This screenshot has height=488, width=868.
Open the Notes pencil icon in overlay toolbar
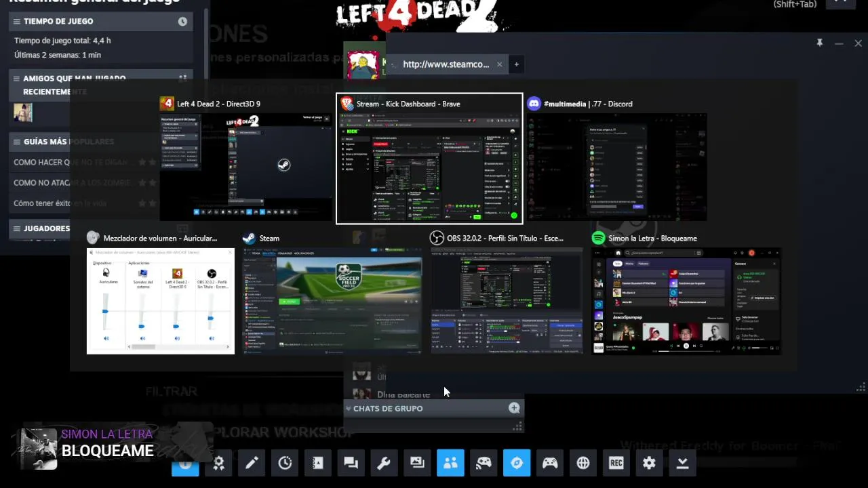click(252, 463)
